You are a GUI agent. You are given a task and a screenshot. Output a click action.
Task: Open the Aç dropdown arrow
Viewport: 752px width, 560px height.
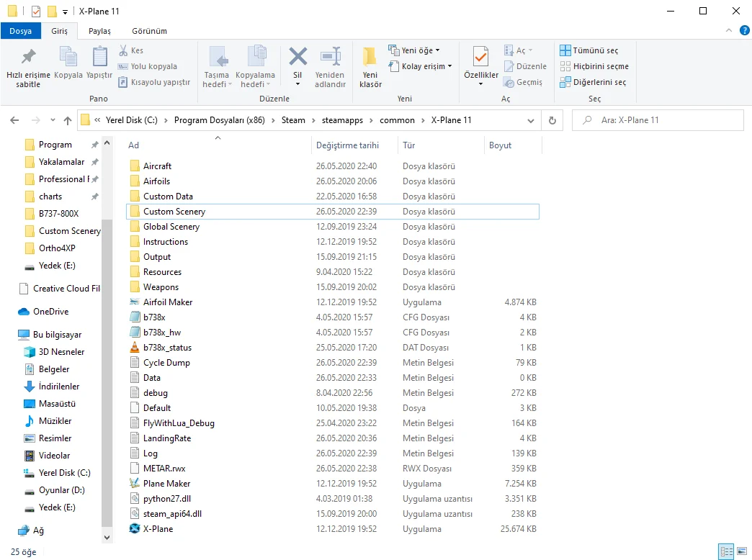pyautogui.click(x=530, y=50)
